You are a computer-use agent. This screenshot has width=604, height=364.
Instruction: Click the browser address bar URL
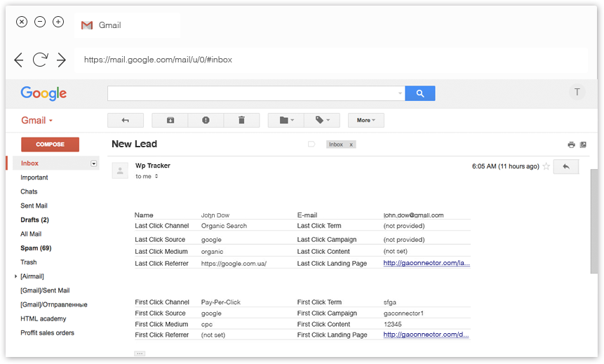pyautogui.click(x=158, y=60)
